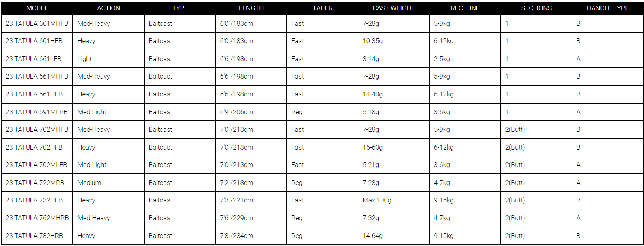Click the MODEL column header

click(37, 8)
